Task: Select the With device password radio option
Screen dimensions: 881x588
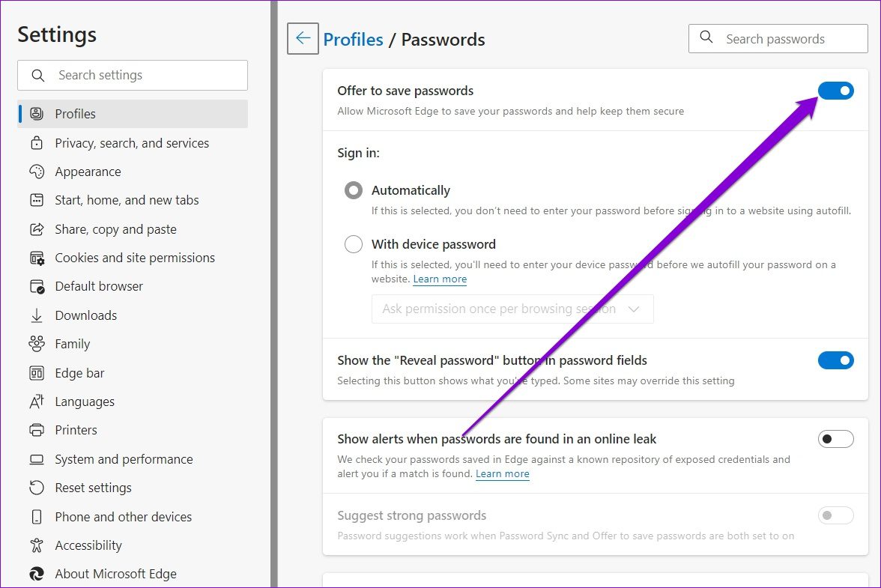Action: [x=354, y=244]
